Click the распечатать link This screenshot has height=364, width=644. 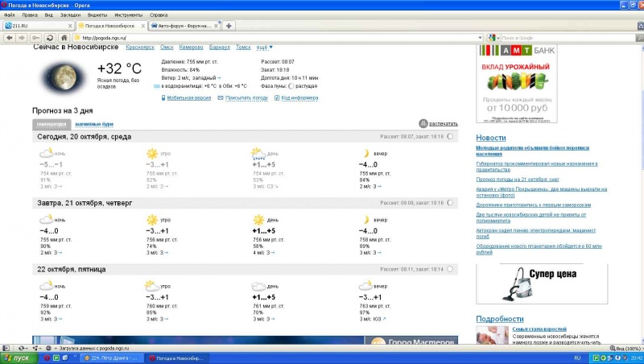click(444, 124)
